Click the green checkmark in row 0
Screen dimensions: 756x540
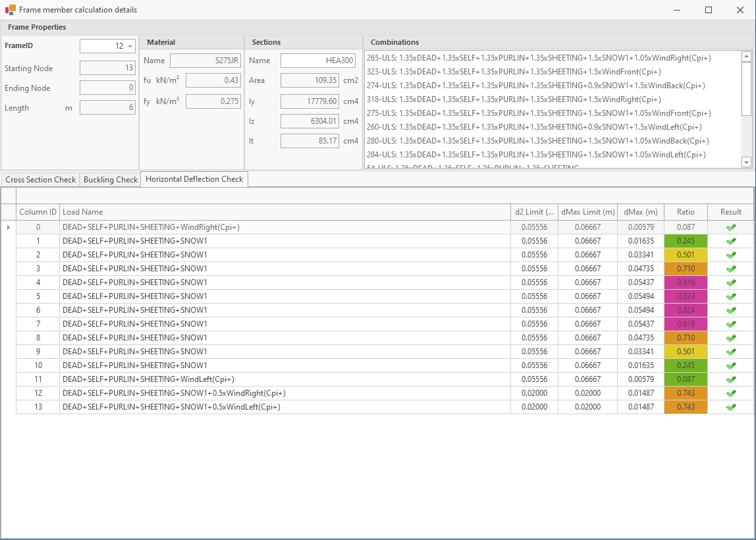coord(730,227)
